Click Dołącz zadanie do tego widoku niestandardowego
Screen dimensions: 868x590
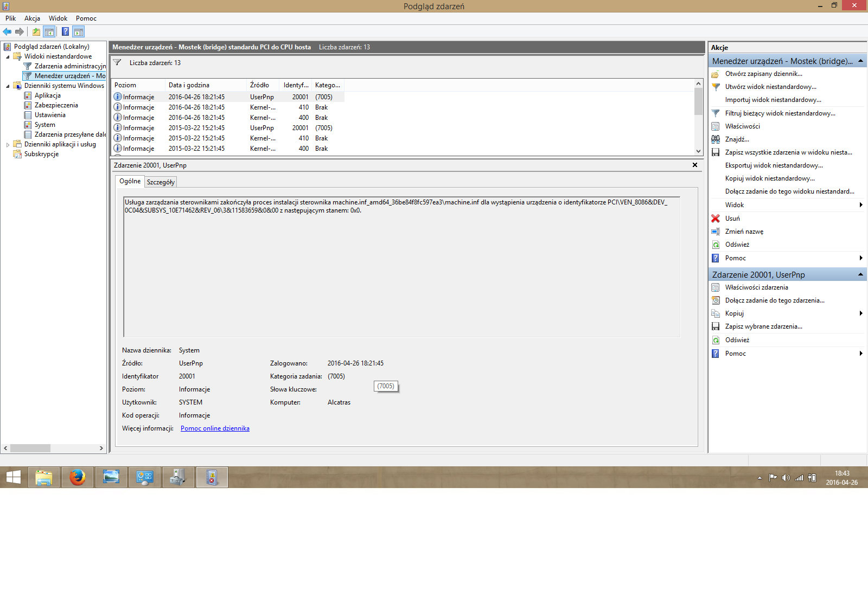pos(790,191)
